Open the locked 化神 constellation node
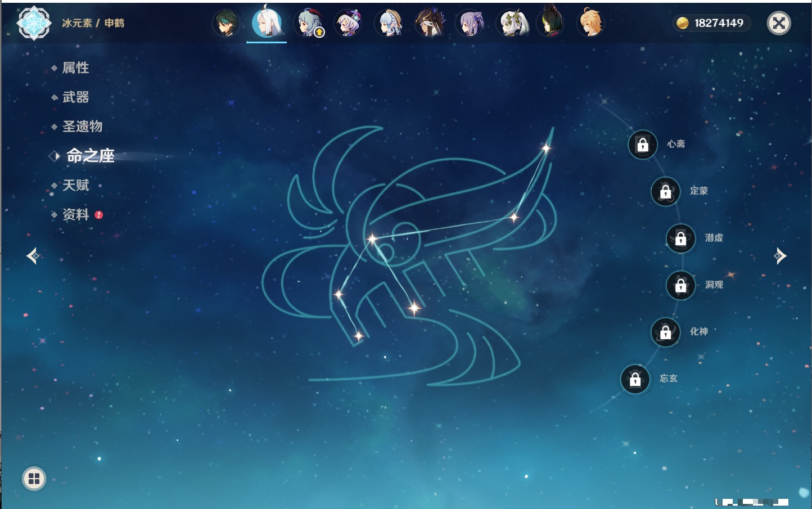This screenshot has height=509, width=812. click(666, 332)
